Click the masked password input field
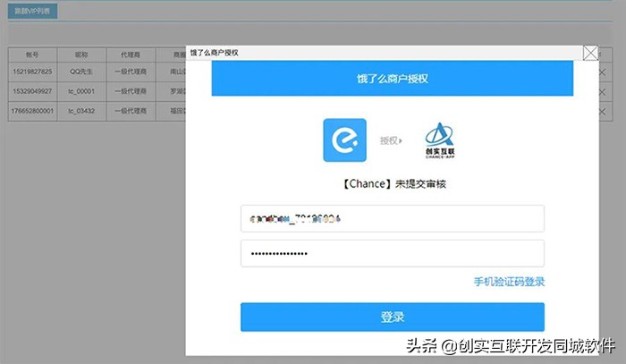This screenshot has height=364, width=626. (392, 253)
